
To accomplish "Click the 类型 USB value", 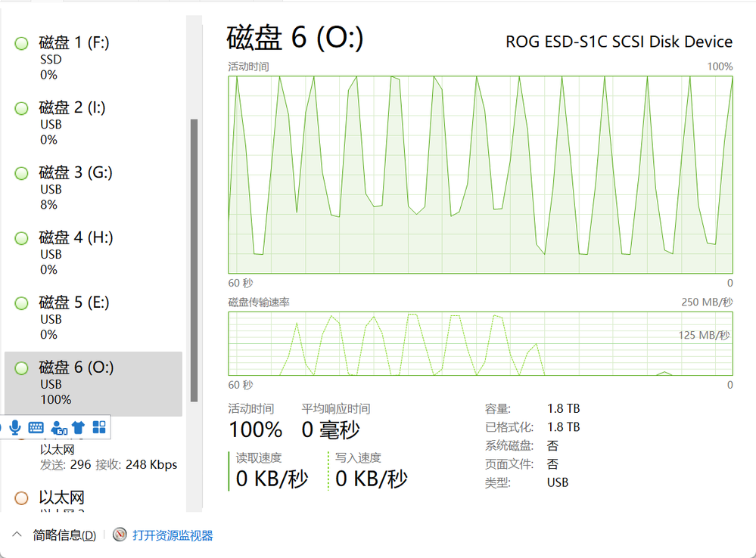I will click(x=558, y=482).
